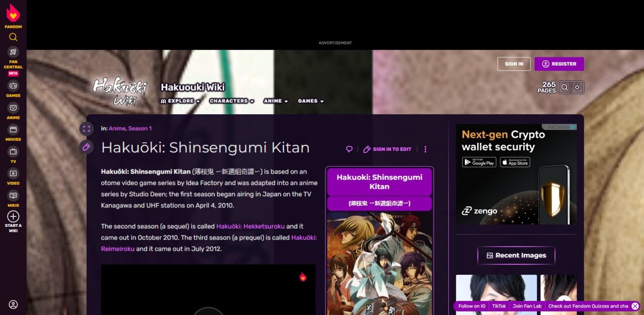Follow the Hakuōki: Reimeiroku link
This screenshot has width=644, height=315.
pyautogui.click(x=209, y=243)
